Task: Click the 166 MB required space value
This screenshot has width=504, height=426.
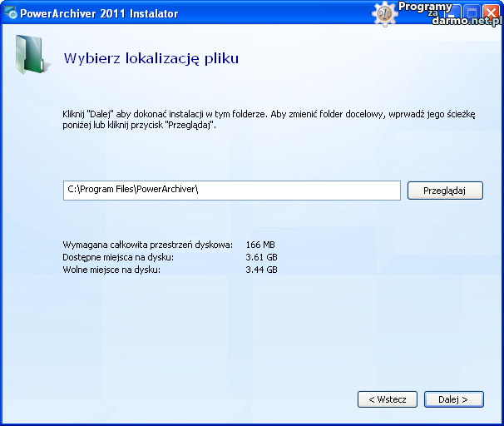Action: (260, 245)
